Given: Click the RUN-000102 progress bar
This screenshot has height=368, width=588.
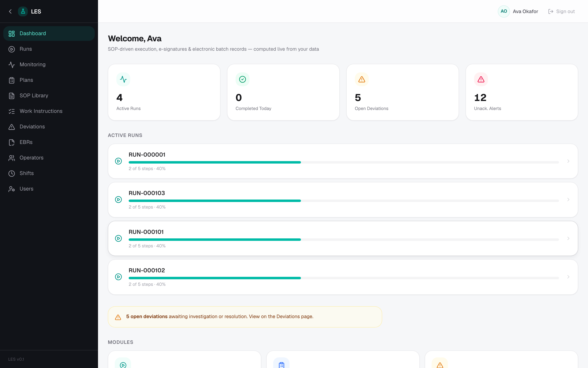Looking at the screenshot, I should (344, 278).
